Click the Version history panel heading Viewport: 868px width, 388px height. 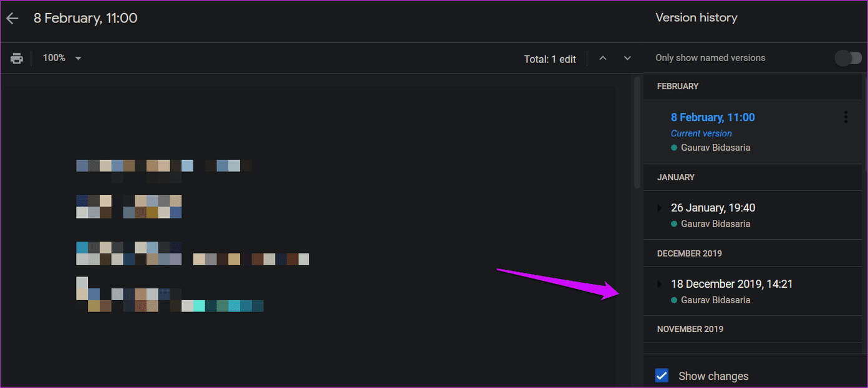click(697, 17)
